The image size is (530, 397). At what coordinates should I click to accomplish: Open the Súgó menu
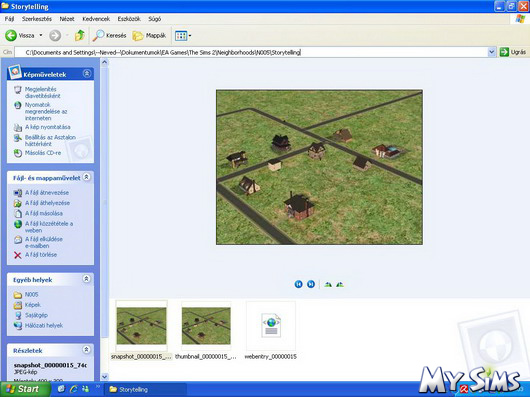point(154,19)
